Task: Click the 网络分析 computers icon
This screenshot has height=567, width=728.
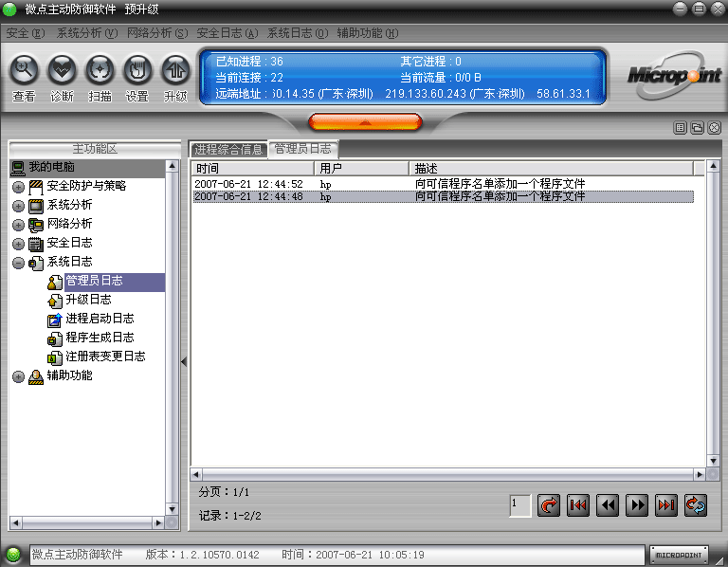Action: [x=36, y=226]
